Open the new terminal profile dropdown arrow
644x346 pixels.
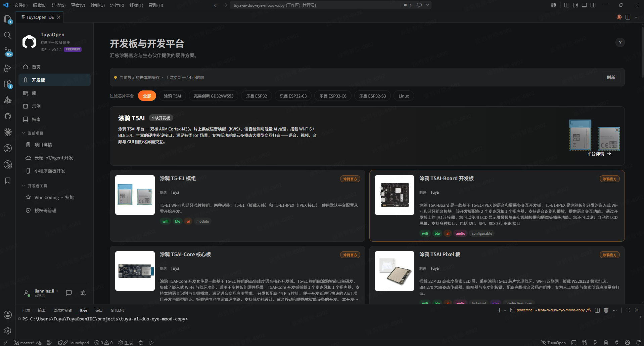point(505,310)
